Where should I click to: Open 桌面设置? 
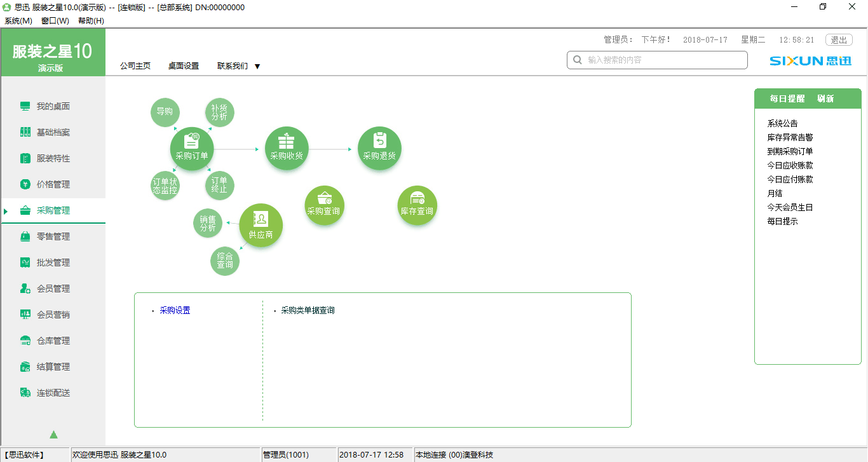click(x=184, y=65)
